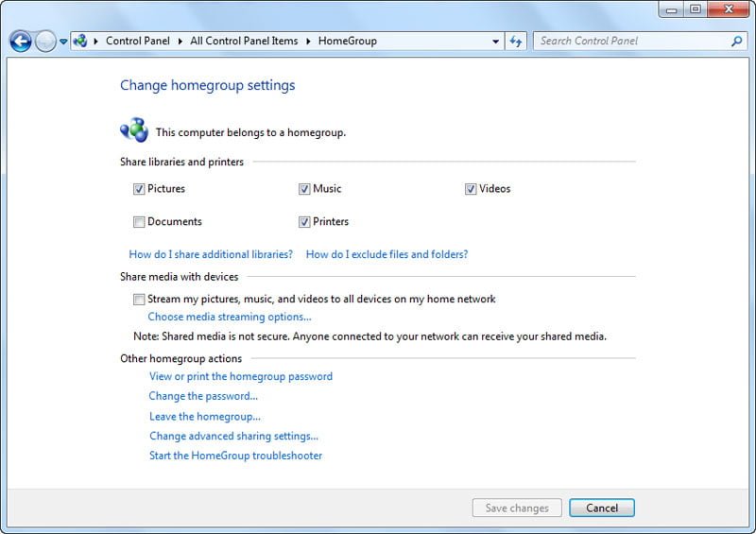Open the recent pages dropdown arrow
Viewport: 756px width, 534px height.
pos(63,42)
